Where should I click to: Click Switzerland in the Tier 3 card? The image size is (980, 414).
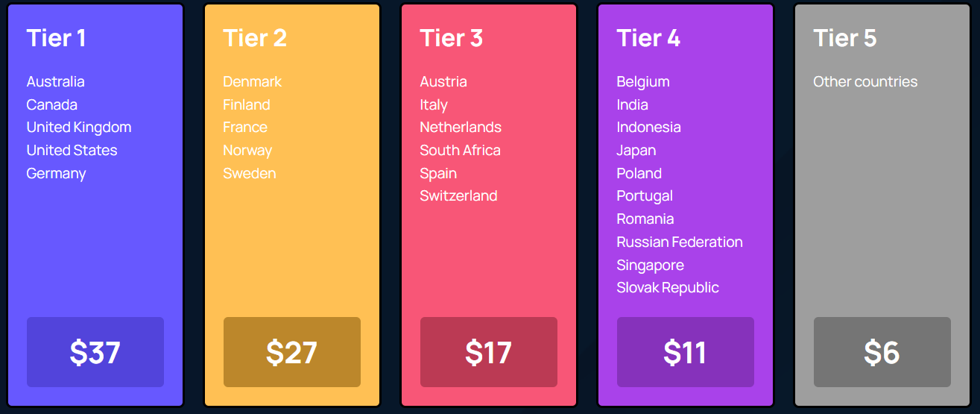click(x=458, y=195)
